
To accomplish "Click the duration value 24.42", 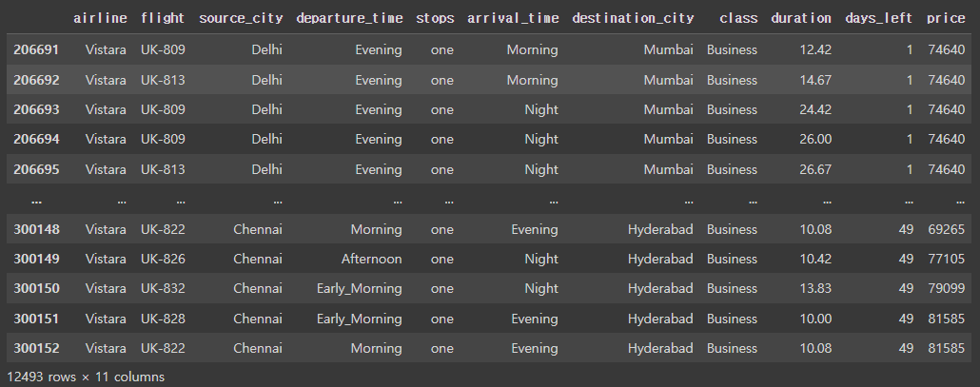I will (815, 109).
